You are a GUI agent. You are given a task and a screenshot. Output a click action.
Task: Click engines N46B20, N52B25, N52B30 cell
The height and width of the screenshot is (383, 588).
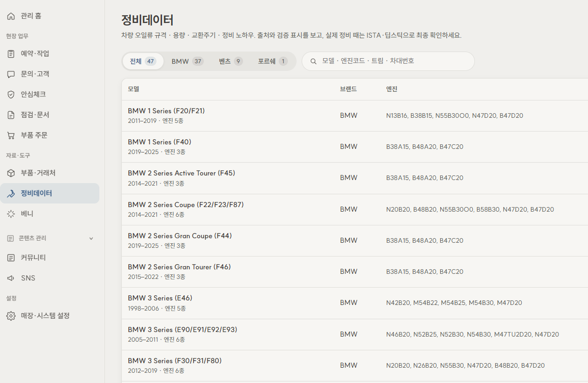(x=472, y=334)
